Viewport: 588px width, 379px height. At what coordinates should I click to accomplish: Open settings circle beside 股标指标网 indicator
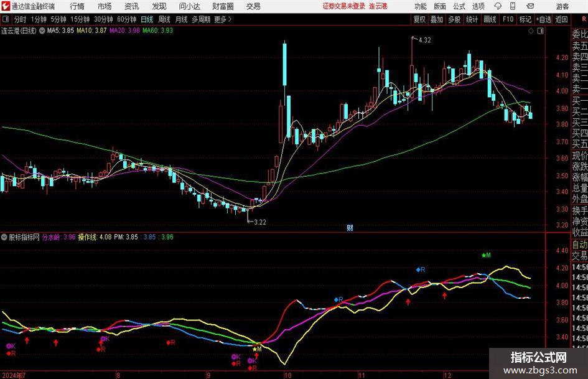[x=4, y=237]
